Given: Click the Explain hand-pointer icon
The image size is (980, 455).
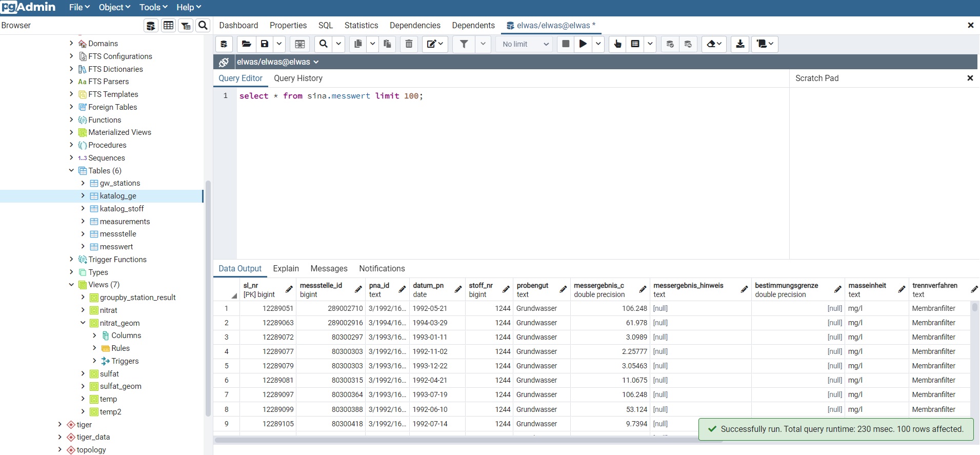Looking at the screenshot, I should (617, 44).
